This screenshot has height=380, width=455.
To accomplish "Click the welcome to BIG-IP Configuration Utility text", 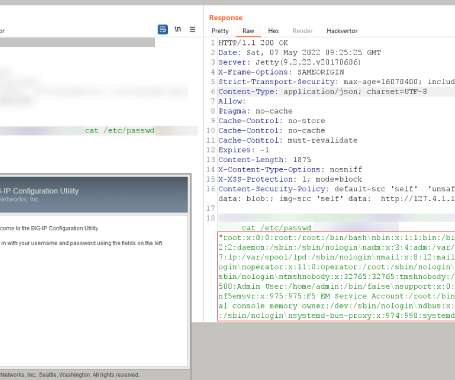I will pyautogui.click(x=49, y=228).
